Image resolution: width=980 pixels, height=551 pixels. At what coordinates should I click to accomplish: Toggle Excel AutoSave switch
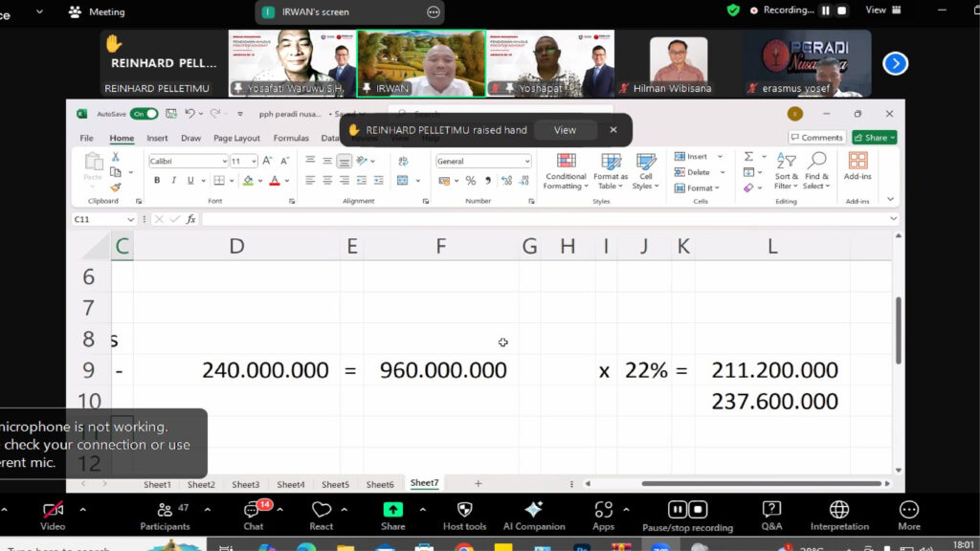tap(144, 114)
